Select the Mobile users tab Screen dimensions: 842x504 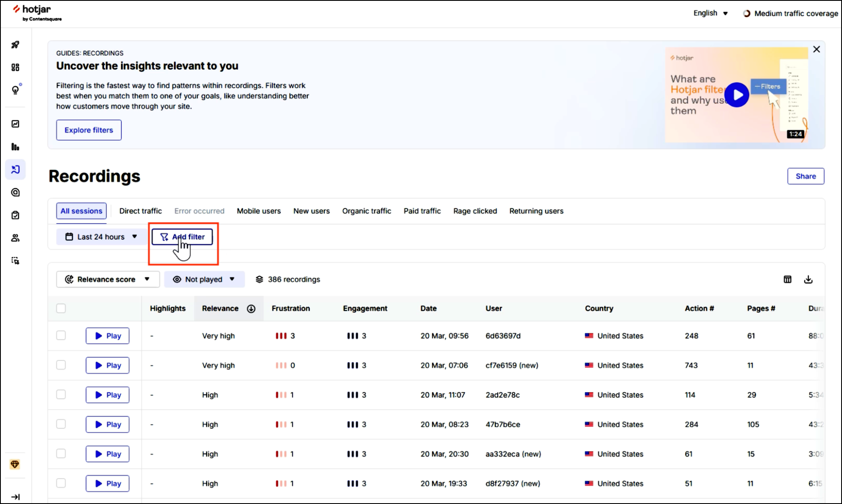tap(259, 211)
